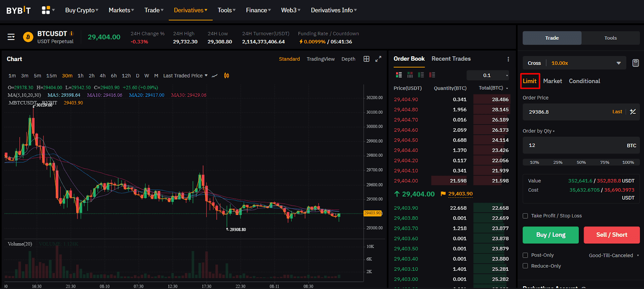Screen dimensions: 644x289
Task: Select the 15m timeframe
Action: [x=52, y=76]
